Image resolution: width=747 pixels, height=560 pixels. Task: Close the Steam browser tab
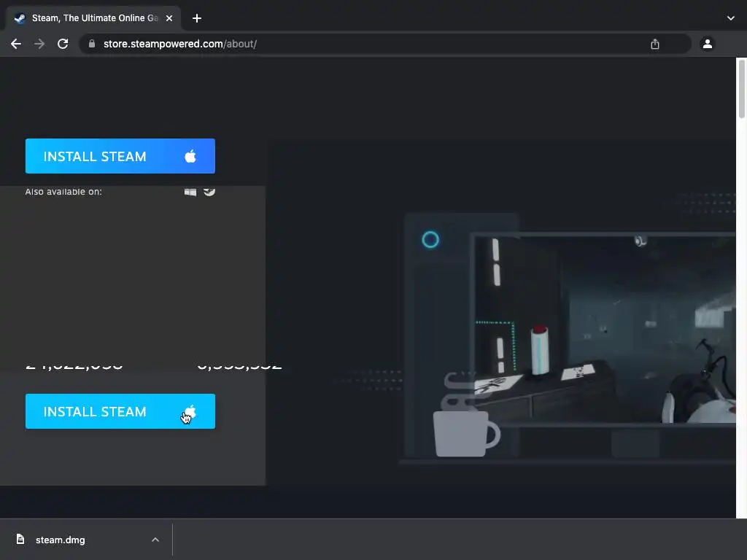tap(169, 18)
